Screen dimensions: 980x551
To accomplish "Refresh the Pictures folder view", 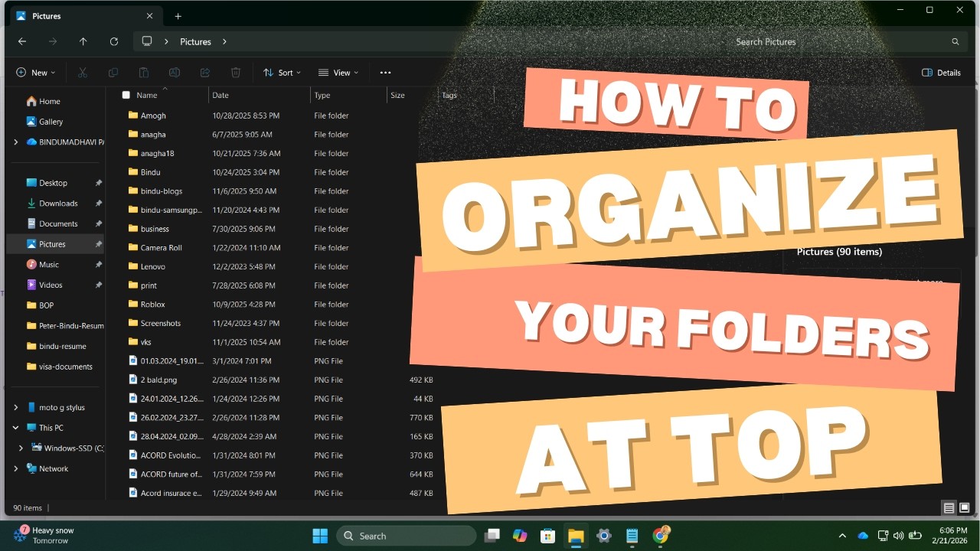I will pos(113,41).
